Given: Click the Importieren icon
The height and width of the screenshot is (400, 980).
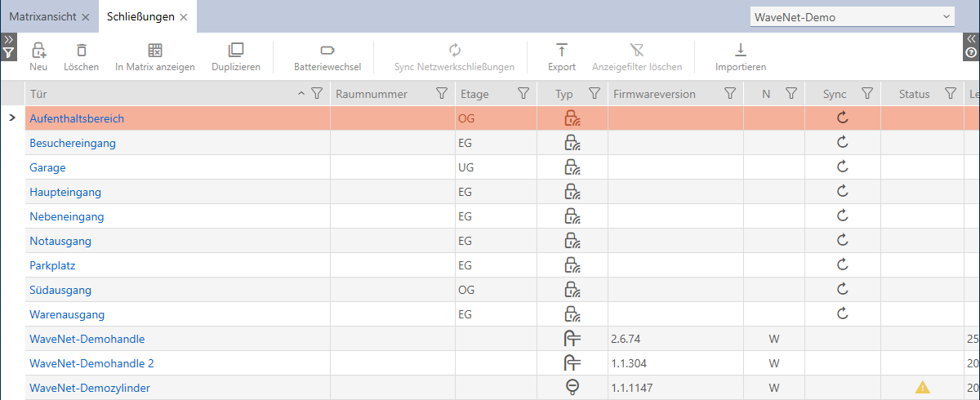Looking at the screenshot, I should pyautogui.click(x=740, y=51).
